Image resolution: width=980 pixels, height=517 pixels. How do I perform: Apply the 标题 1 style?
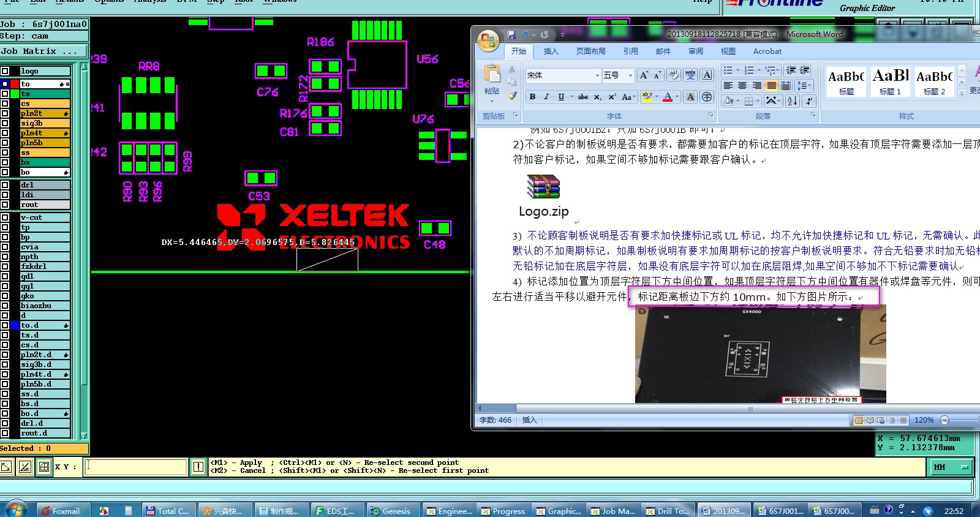click(890, 81)
